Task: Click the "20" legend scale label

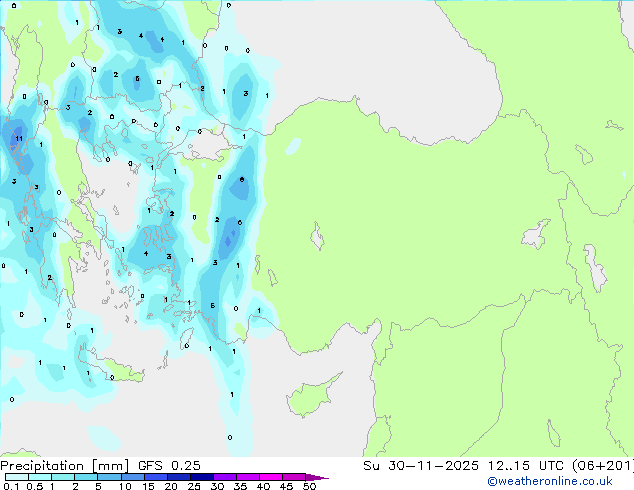Action: click(171, 486)
